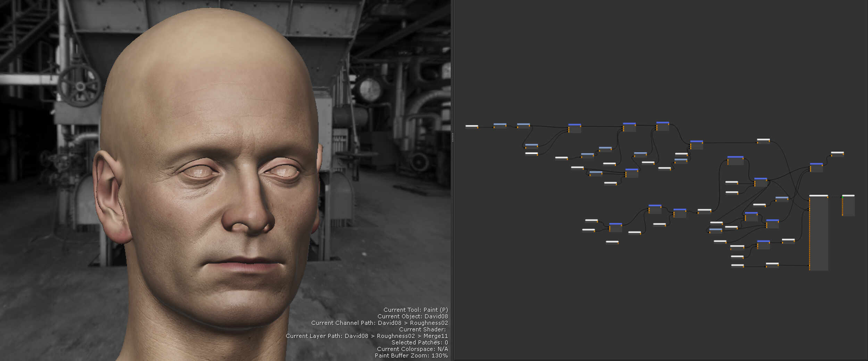Click the 'Current Colorspace: N/A' text
The height and width of the screenshot is (361, 868).
click(412, 349)
